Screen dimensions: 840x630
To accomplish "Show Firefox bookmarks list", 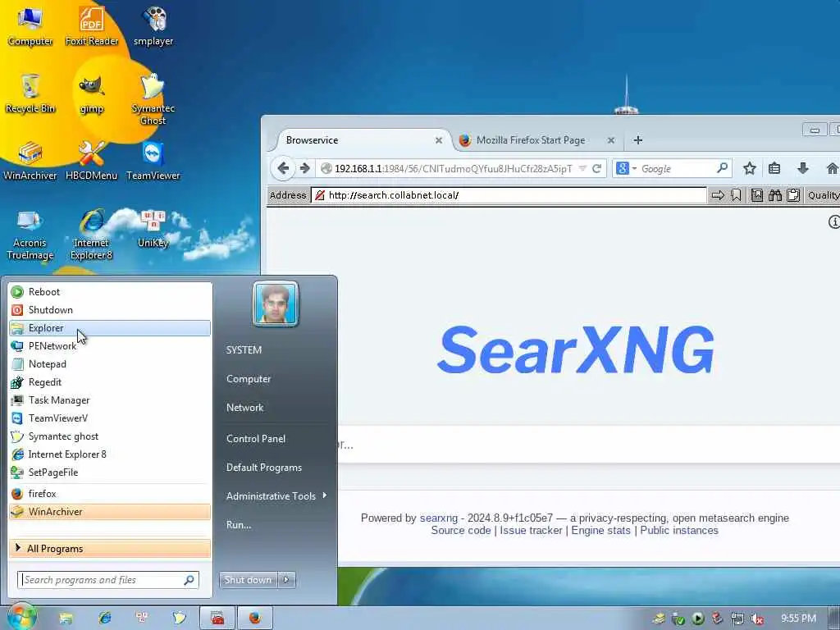I will tap(774, 169).
